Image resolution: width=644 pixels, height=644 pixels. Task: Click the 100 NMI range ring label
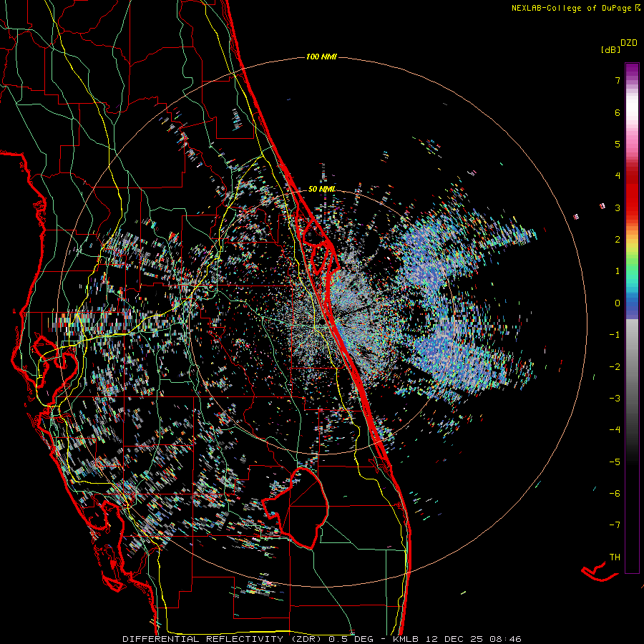pos(321,57)
